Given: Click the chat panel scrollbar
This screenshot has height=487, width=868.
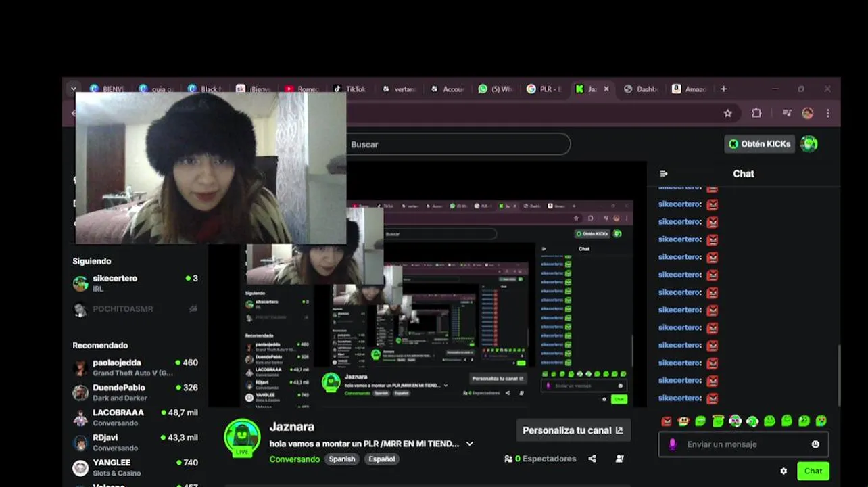Looking at the screenshot, I should coord(838,375).
